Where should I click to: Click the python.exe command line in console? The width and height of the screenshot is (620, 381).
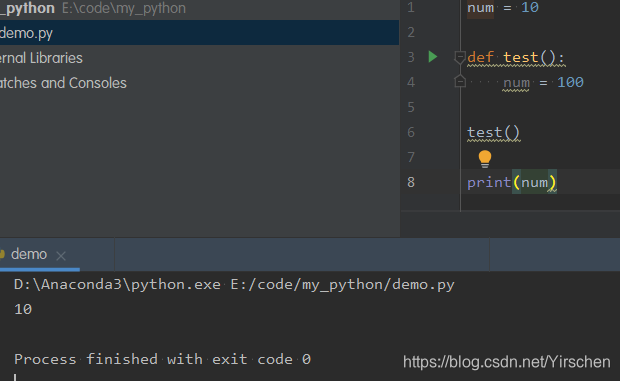coord(234,285)
